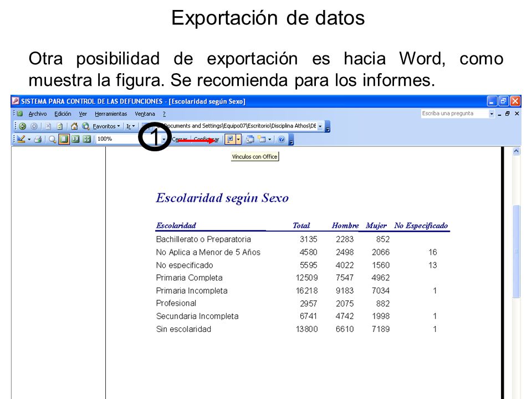Image resolution: width=532 pixels, height=399 pixels.
Task: Click the Back navigation arrow icon
Action: pos(23,126)
